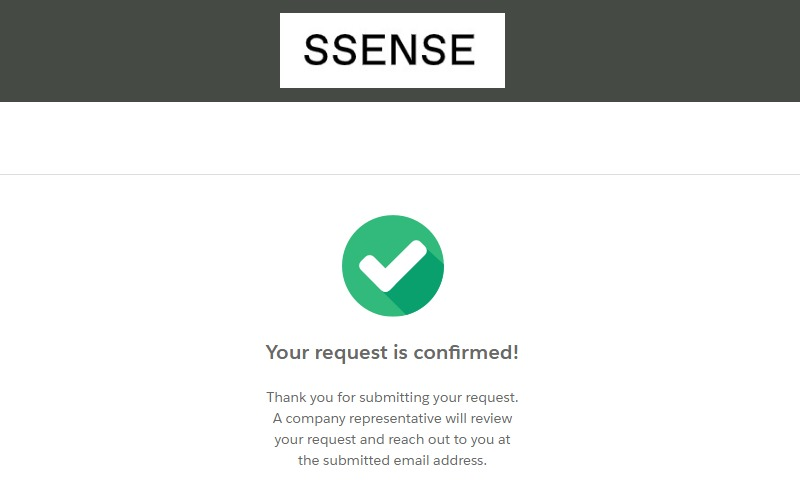Screen dimensions: 800x500
Task: Click the dark green shadow of checkmark icon
Action: (416, 288)
